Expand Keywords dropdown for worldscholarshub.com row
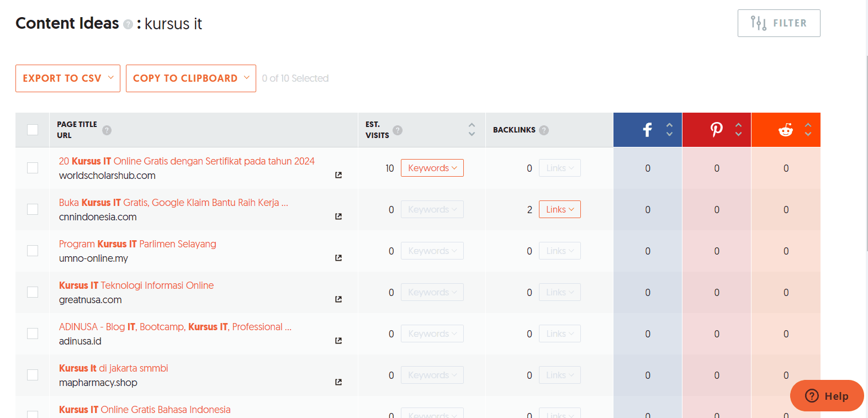Screen dimensions: 868x418 (432, 168)
